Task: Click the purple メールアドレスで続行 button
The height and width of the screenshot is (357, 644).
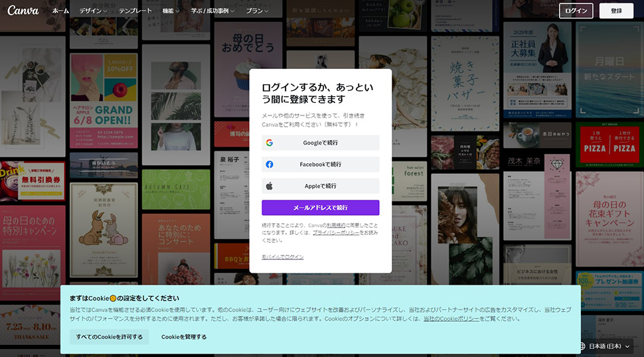Action: pos(321,208)
